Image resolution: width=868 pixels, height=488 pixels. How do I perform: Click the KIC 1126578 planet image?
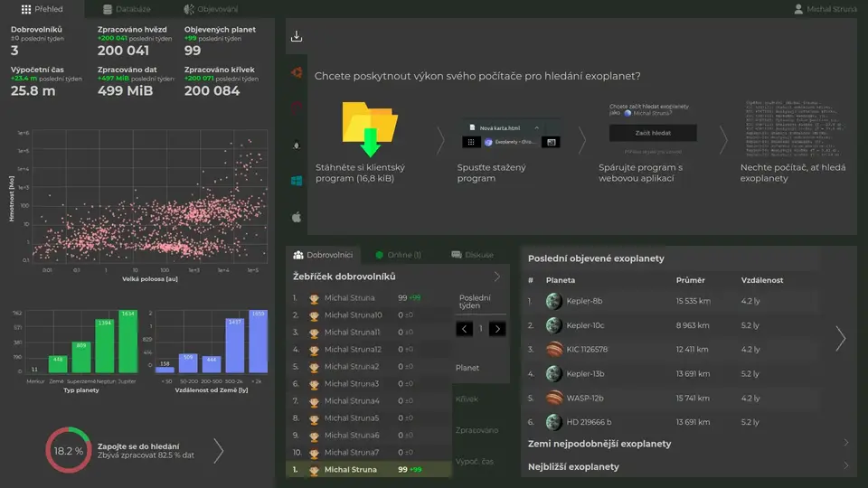point(553,349)
